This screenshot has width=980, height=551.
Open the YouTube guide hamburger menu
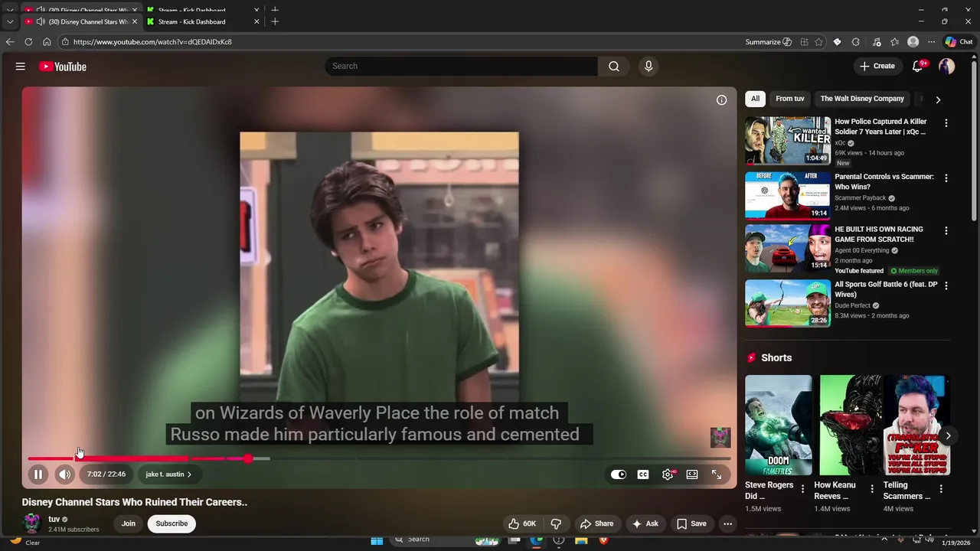pyautogui.click(x=21, y=67)
